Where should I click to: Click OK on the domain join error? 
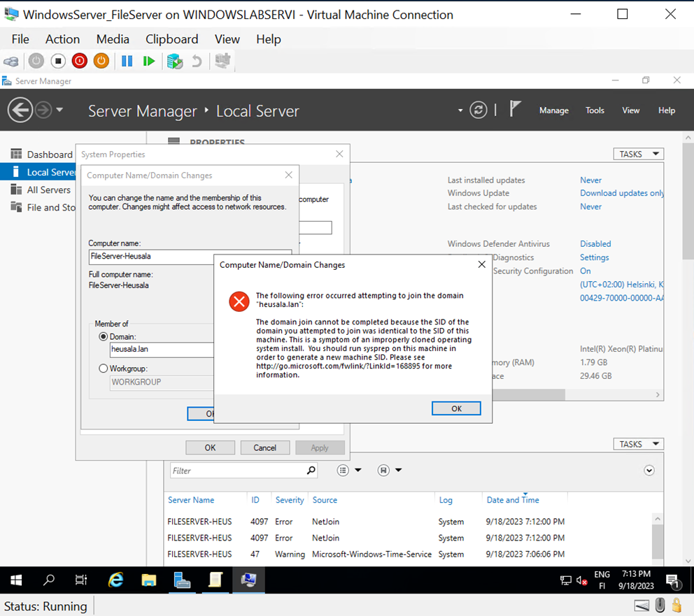(x=456, y=408)
